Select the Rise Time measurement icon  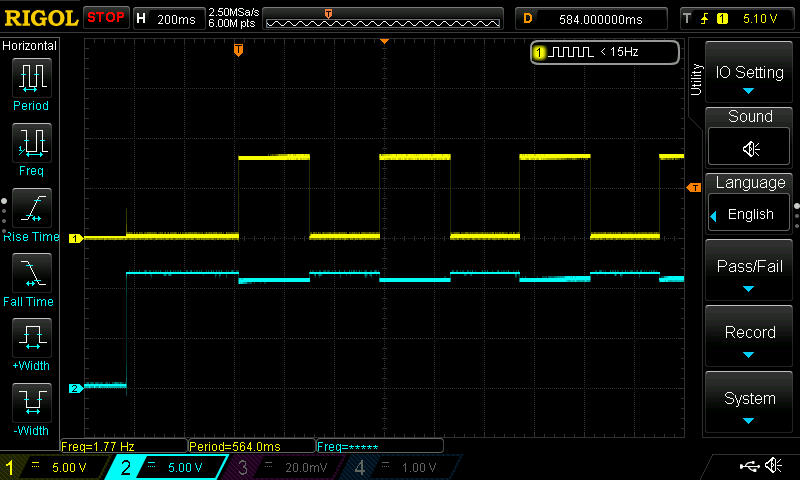32,208
